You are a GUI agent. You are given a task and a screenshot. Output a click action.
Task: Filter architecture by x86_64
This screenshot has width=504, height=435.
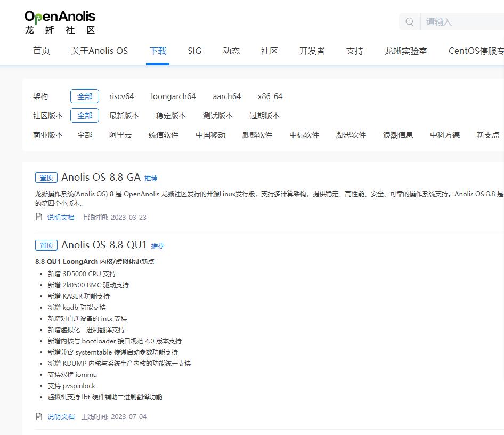pos(270,96)
